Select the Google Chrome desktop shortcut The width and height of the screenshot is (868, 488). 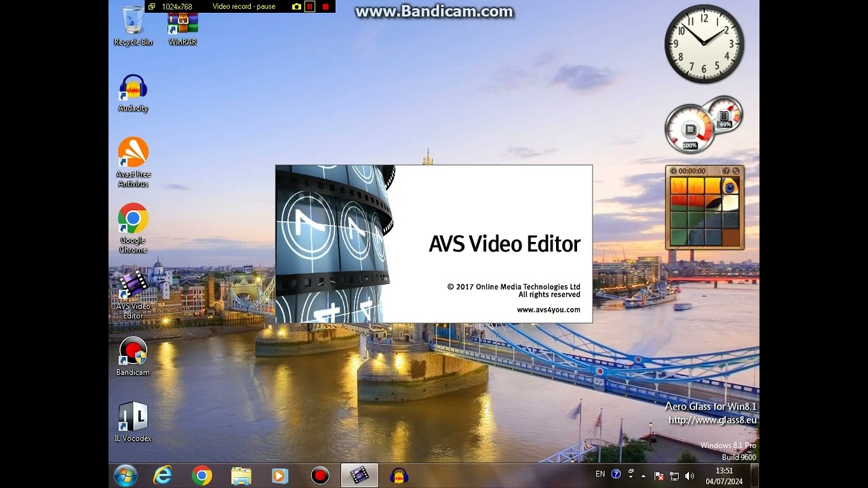coord(133,228)
